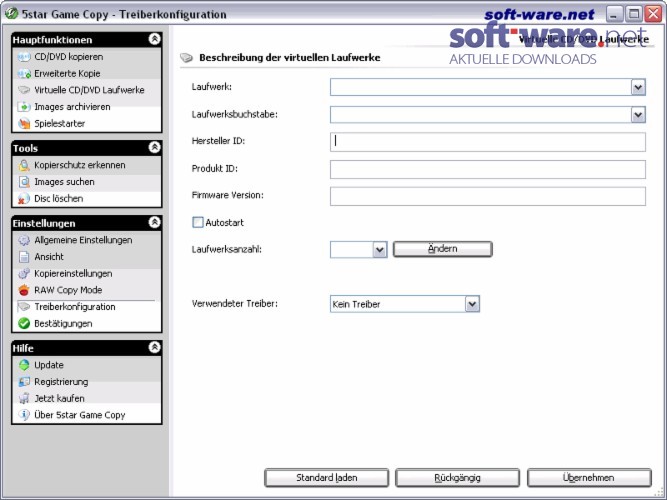Open CD/DVD kopieren

pyautogui.click(x=68, y=57)
